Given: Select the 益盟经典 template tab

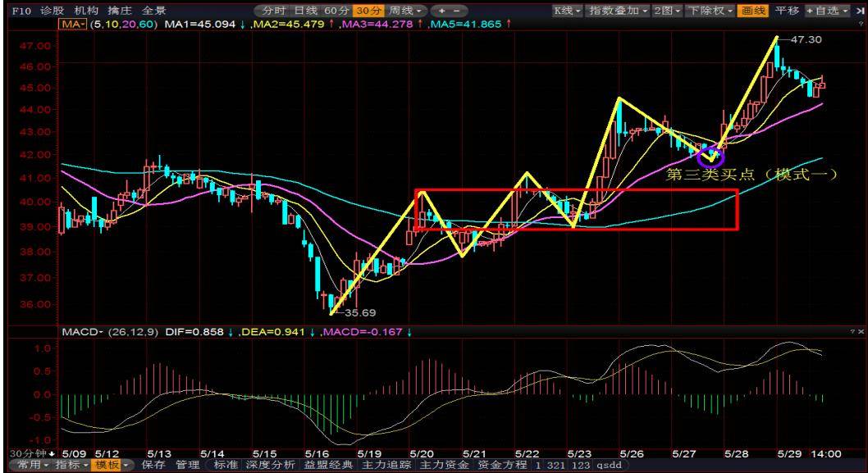Looking at the screenshot, I should click(328, 466).
